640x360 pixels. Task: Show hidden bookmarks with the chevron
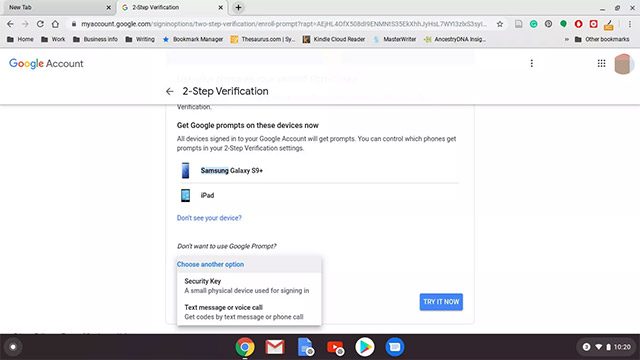[x=567, y=39]
